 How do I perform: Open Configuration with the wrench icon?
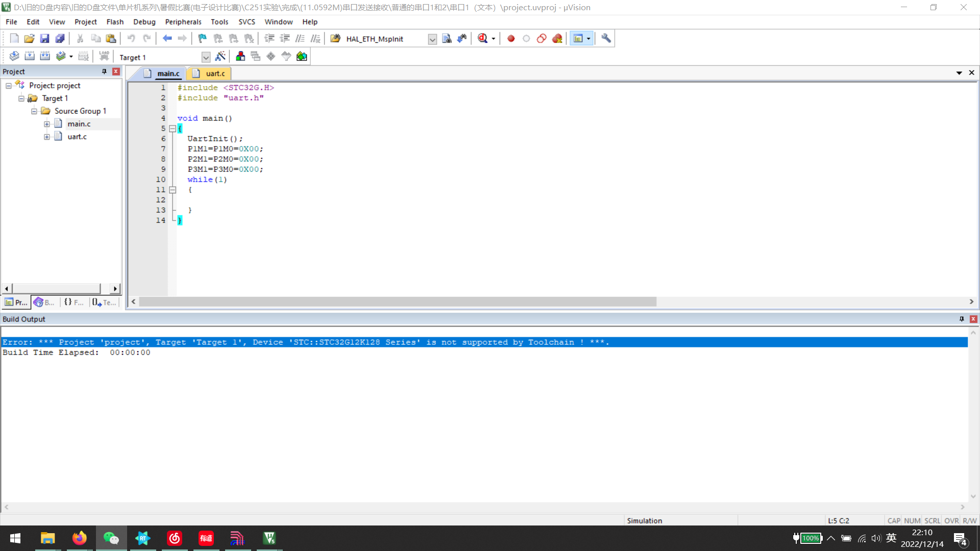pos(606,38)
